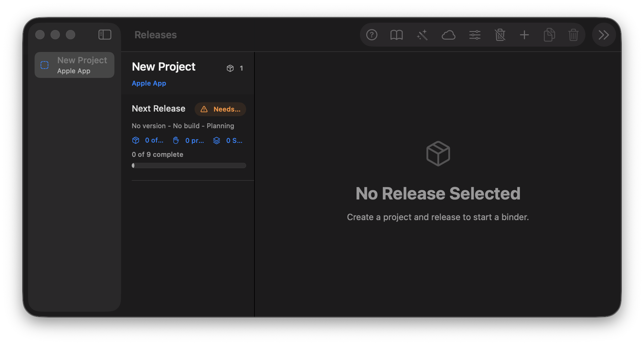Open the Needs... warning badge
644x345 pixels.
coord(220,109)
